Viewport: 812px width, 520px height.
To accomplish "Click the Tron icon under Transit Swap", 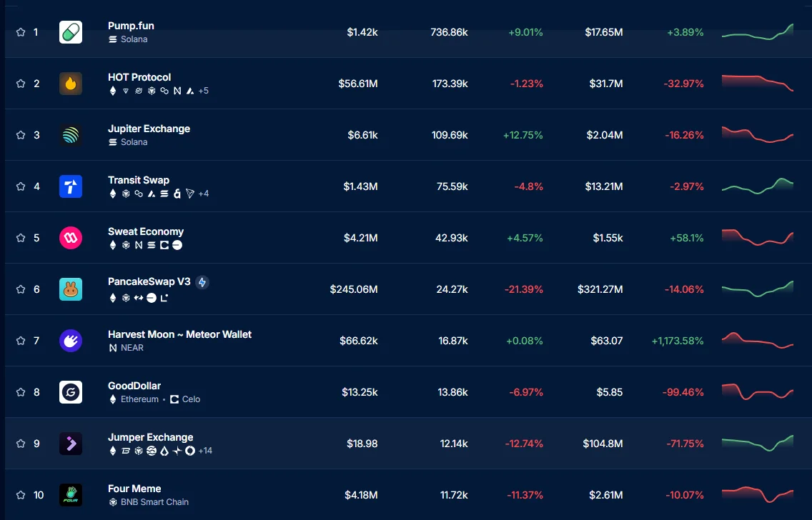I will coord(190,193).
